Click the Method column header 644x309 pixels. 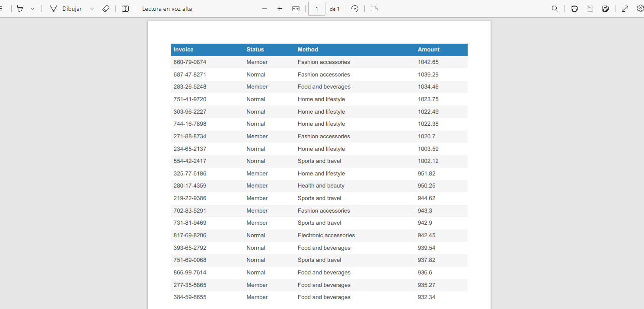point(308,50)
